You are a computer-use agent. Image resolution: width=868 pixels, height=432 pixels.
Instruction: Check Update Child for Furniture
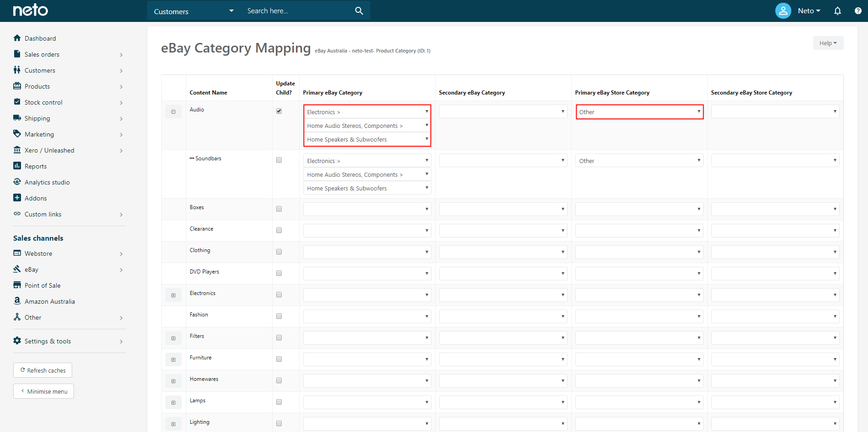pyautogui.click(x=279, y=359)
